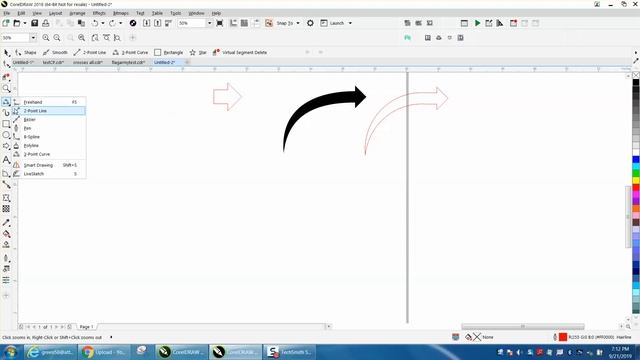Choose LiveSketch from the curve flyout
This screenshot has height=360, width=640.
(x=49, y=174)
